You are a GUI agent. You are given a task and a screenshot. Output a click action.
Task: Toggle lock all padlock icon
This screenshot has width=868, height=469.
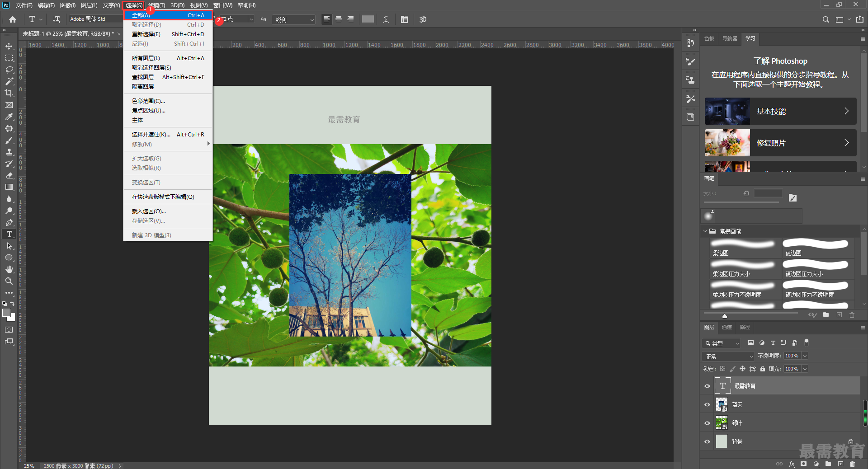click(x=763, y=369)
